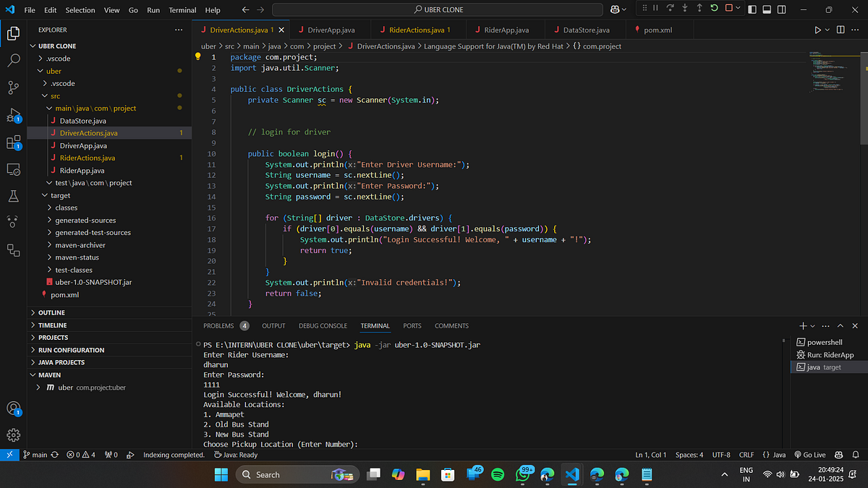Open the Run and Debug view
Image resolution: width=868 pixels, height=488 pixels.
coord(14,116)
